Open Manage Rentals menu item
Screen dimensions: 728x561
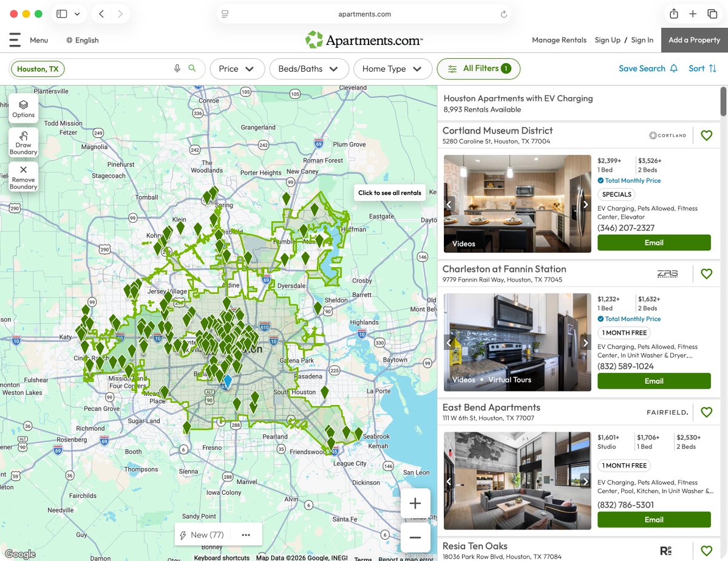[x=559, y=40]
